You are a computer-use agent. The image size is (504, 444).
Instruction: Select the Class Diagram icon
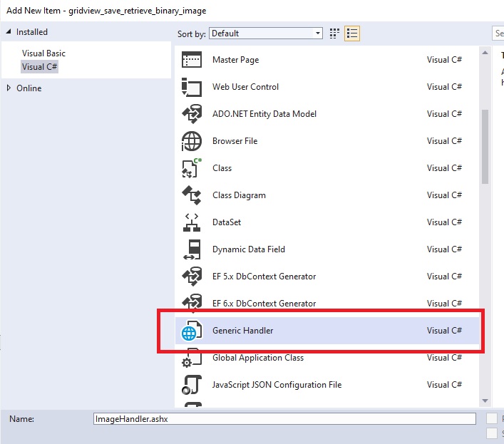(192, 195)
